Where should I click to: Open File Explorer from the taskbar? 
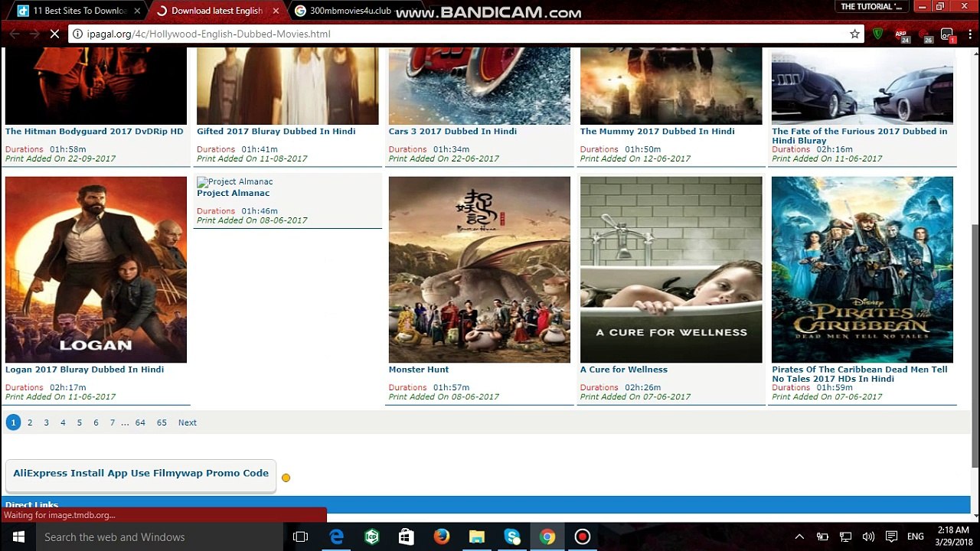tap(477, 536)
